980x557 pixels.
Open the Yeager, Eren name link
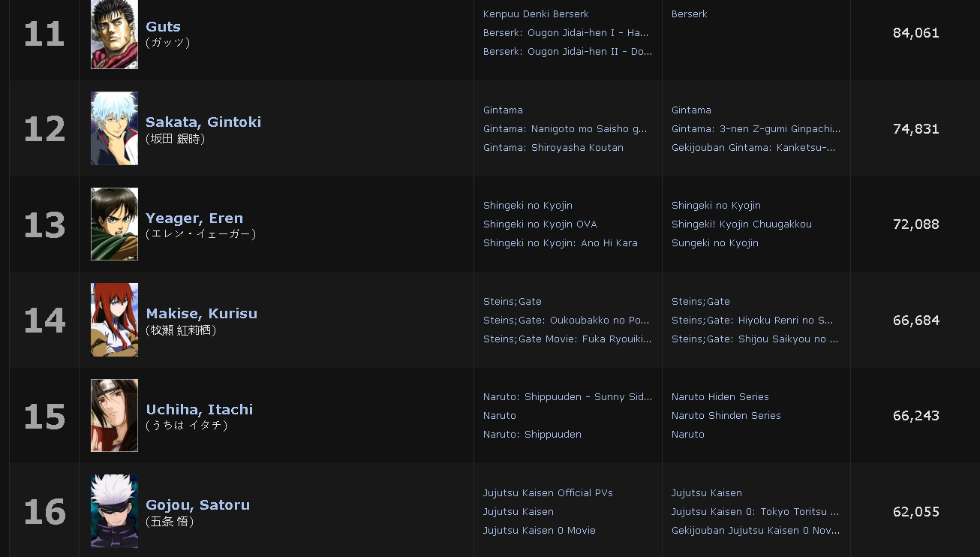pyautogui.click(x=194, y=218)
